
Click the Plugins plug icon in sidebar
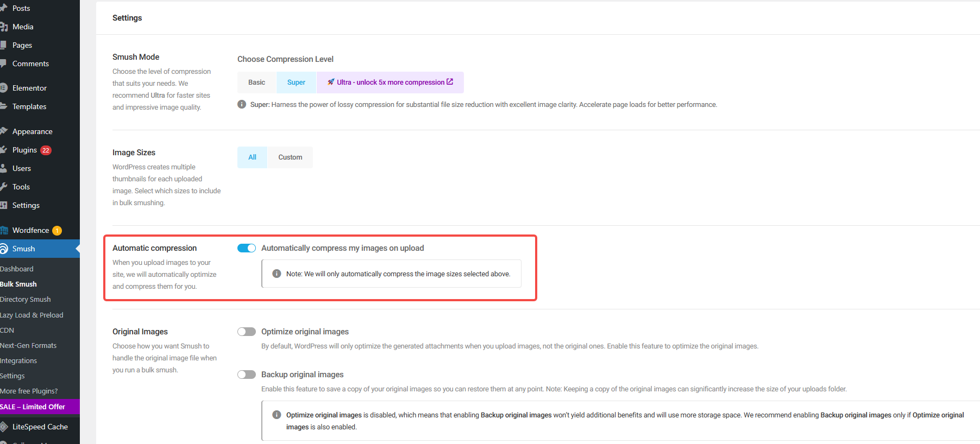coord(3,150)
